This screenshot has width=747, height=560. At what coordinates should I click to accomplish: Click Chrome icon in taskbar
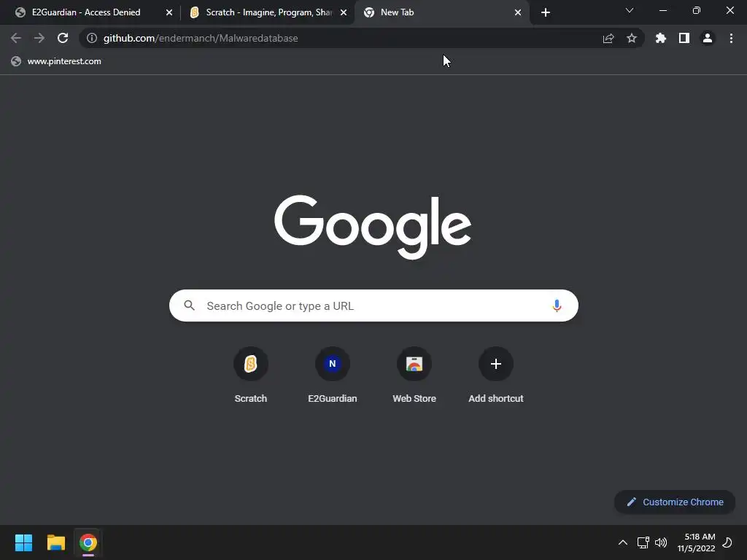(x=88, y=542)
